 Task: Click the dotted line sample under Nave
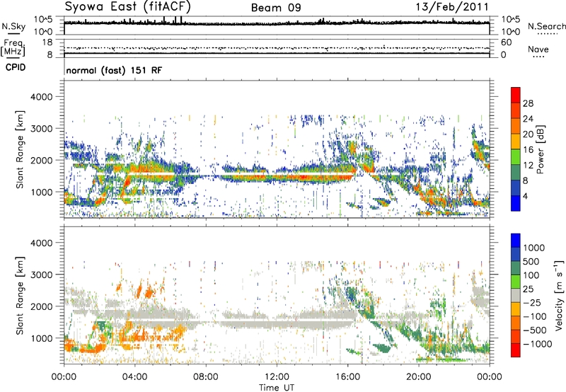click(x=539, y=57)
